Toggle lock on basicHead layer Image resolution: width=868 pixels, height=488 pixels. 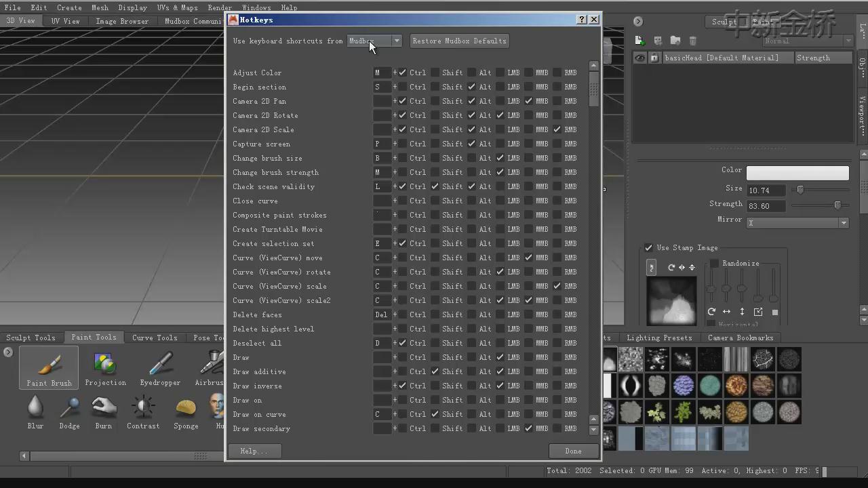654,58
